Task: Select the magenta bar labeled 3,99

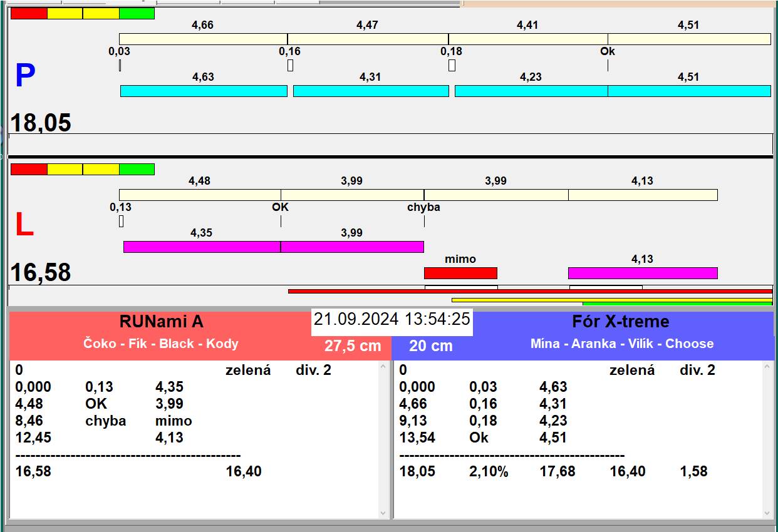Action: click(x=352, y=247)
